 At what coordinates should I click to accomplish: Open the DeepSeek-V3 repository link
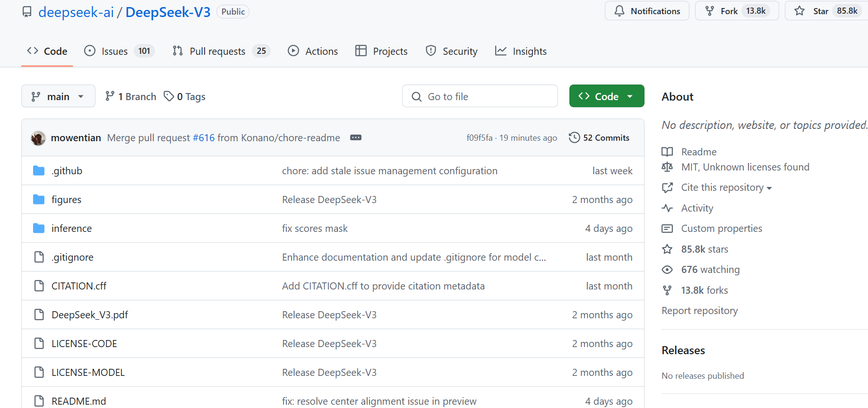[x=168, y=12]
